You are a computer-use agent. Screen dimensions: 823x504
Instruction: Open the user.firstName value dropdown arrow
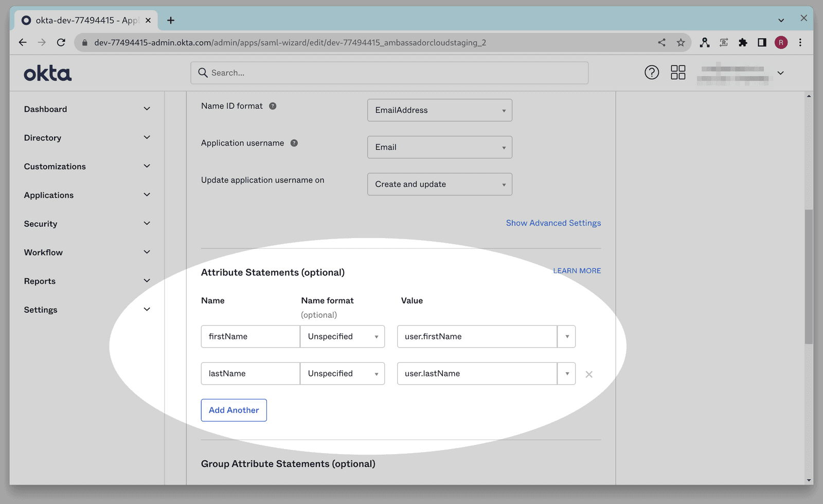click(567, 336)
